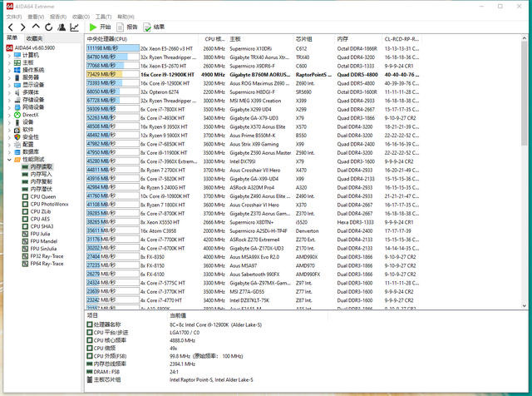Expand the 主板 tree node
532x396 pixels.
[x=9, y=63]
